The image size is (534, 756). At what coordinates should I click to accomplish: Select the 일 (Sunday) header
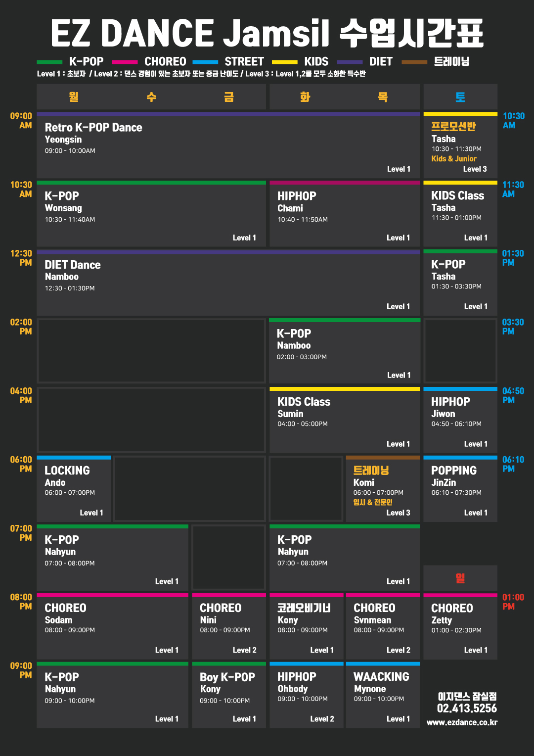(x=460, y=578)
